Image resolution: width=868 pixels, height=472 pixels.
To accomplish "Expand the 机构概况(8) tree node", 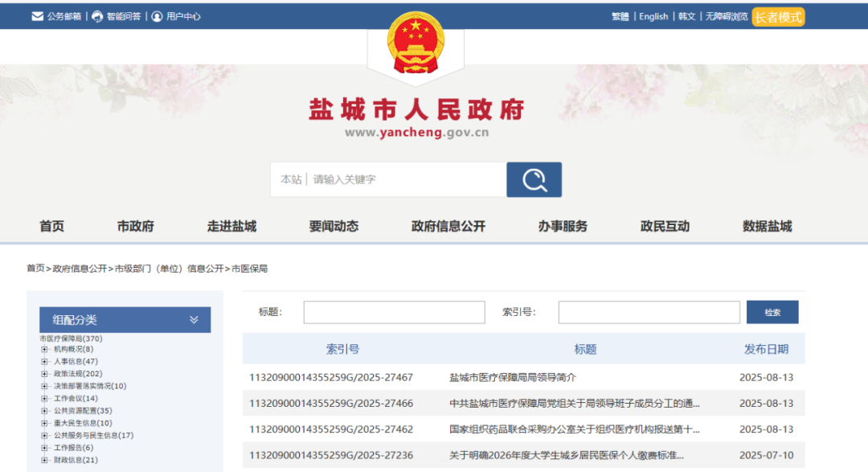I will coord(44,349).
